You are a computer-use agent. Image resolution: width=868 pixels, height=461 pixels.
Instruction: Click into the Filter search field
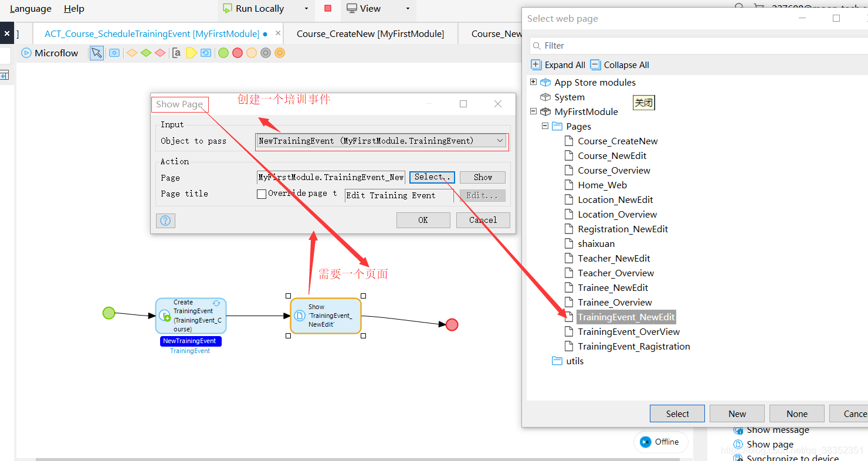point(698,46)
